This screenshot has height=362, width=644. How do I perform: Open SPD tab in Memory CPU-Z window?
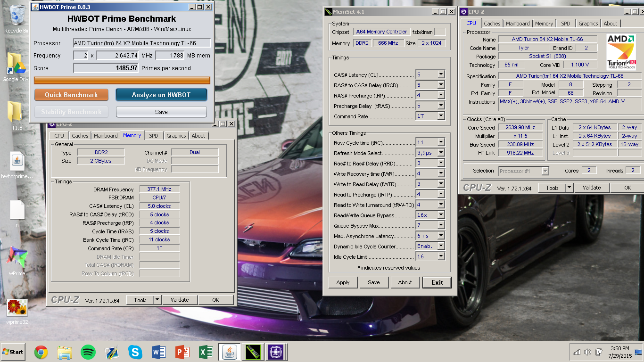click(x=154, y=136)
